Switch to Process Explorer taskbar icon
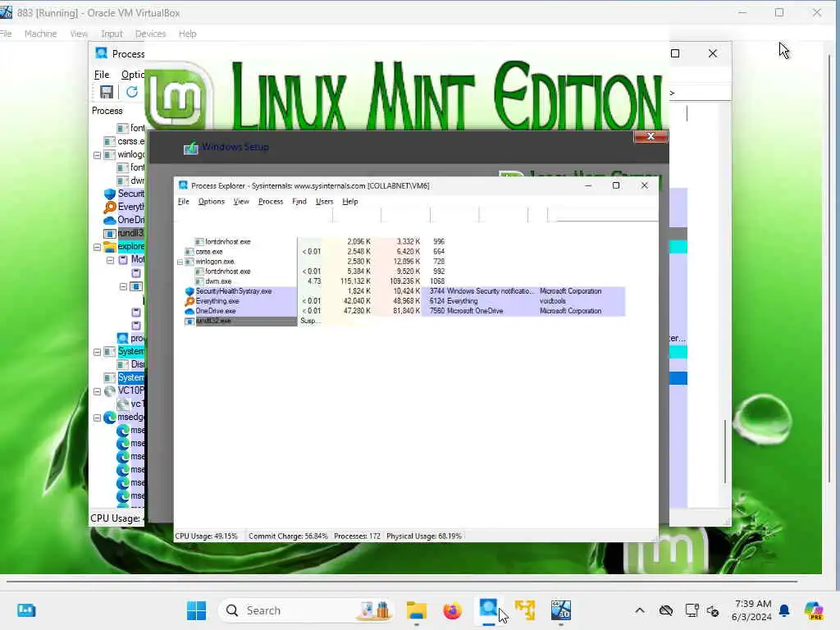The image size is (840, 630). click(489, 609)
